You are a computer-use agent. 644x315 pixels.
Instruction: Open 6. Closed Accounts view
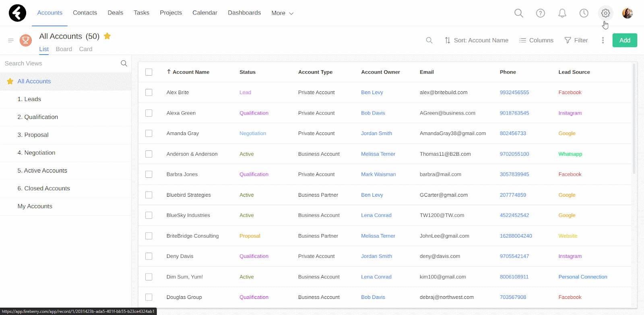click(66, 188)
